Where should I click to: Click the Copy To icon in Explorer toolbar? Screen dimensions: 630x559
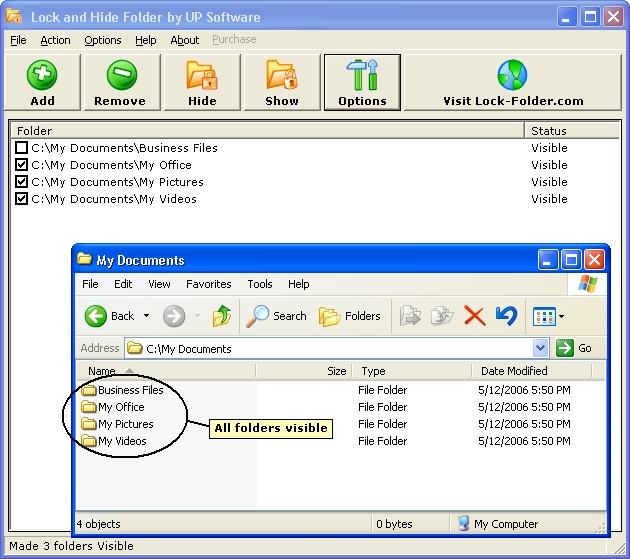[x=442, y=316]
